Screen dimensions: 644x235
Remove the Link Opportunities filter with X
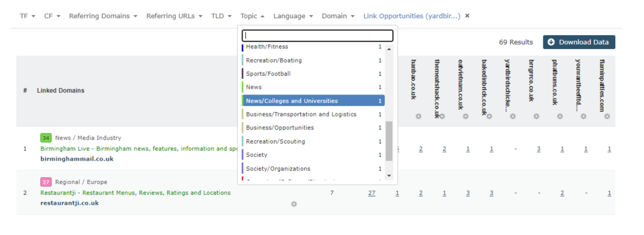click(x=467, y=16)
